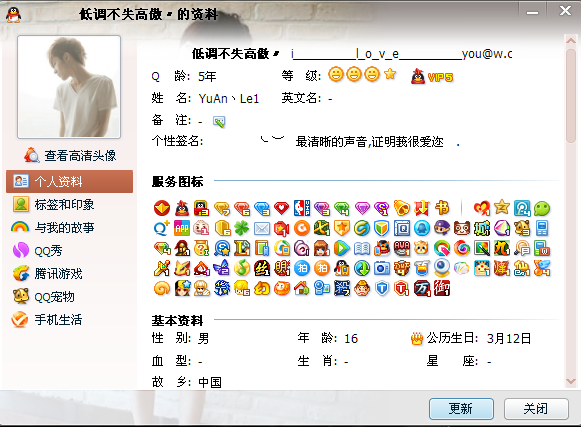Click the 九 game service icon
This screenshot has width=581, height=427.
502,248
